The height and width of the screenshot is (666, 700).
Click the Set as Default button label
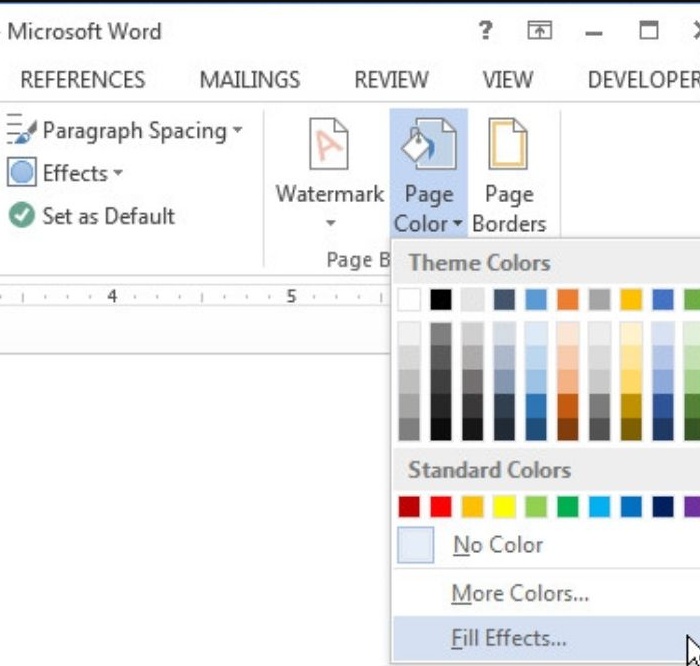(108, 216)
